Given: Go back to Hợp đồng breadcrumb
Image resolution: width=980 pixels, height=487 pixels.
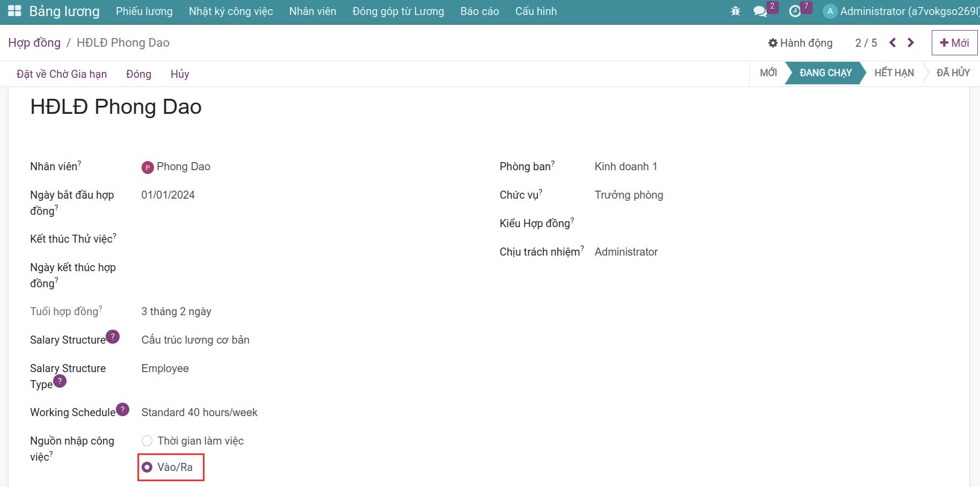Looking at the screenshot, I should point(34,42).
